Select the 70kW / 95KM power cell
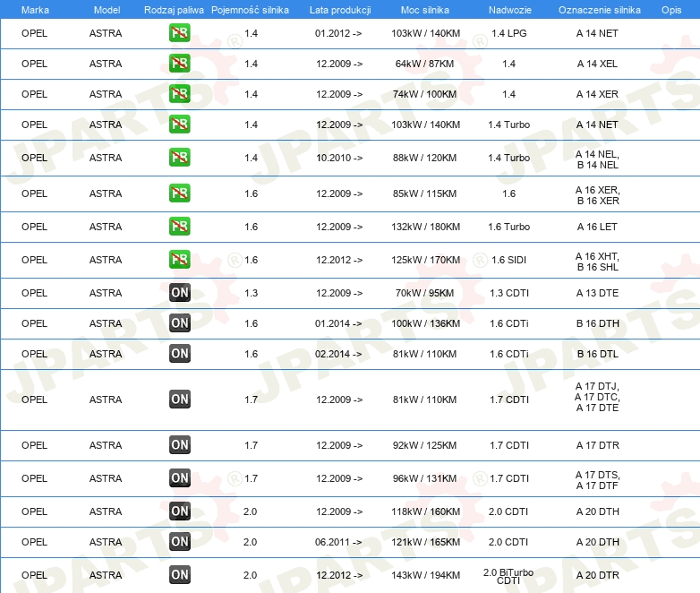700x593 pixels. [x=424, y=293]
